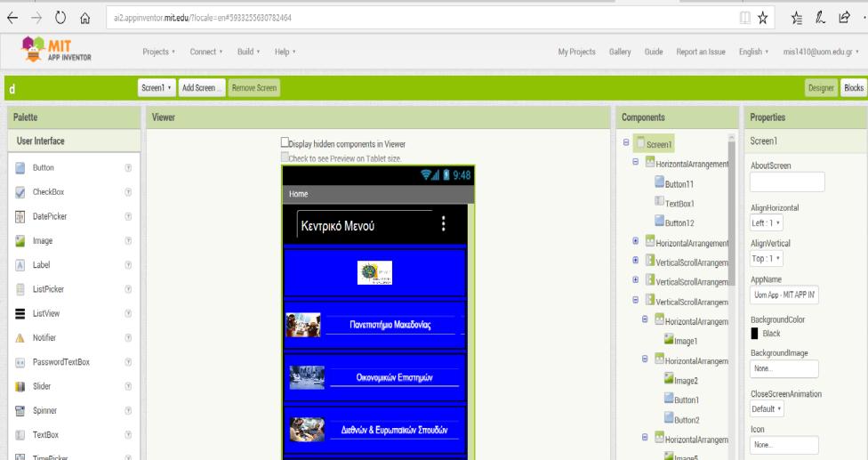Click the add notes pen icon

[820, 18]
